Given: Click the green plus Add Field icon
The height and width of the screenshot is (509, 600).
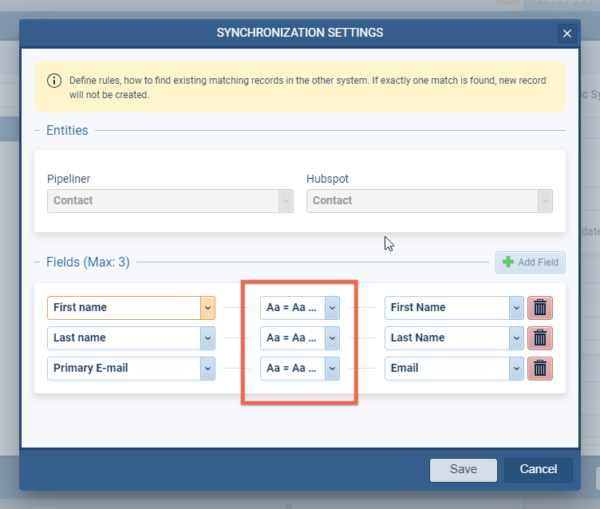Looking at the screenshot, I should click(x=509, y=262).
